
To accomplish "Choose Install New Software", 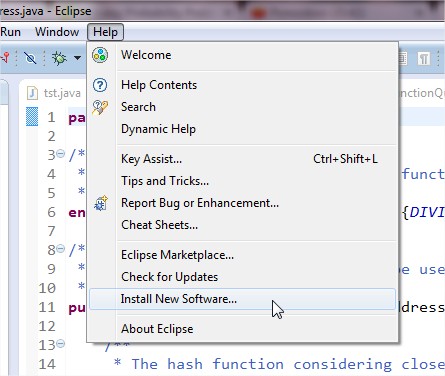I will (x=243, y=299).
